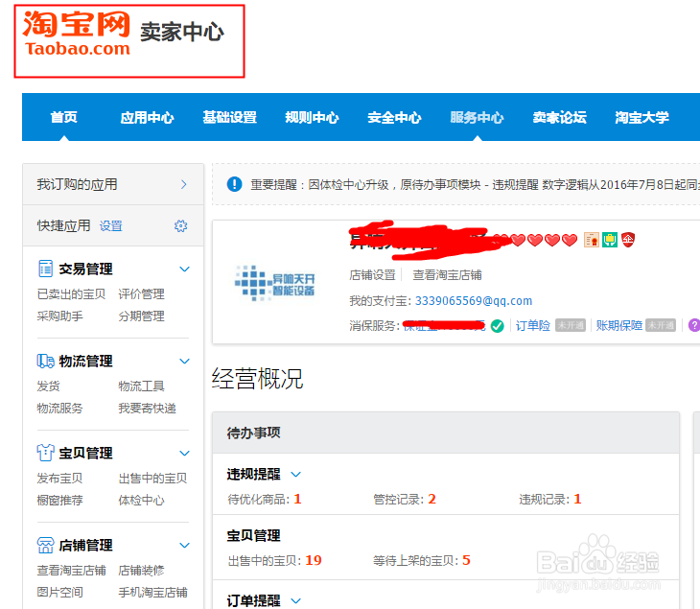Open 查看淘宝店铺 in sidebar

coord(71,570)
